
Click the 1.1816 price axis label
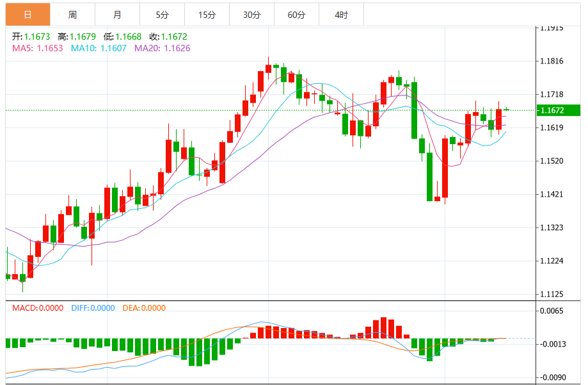551,61
